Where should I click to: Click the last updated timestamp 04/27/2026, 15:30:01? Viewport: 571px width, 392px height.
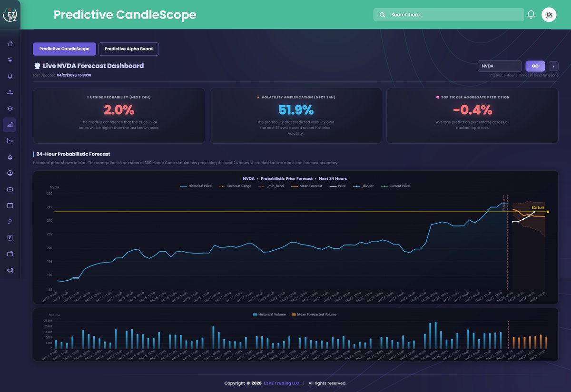(74, 75)
